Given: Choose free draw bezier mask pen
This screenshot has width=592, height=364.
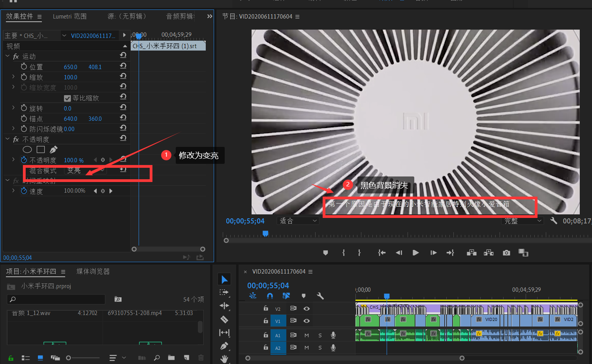Looking at the screenshot, I should click(x=54, y=150).
